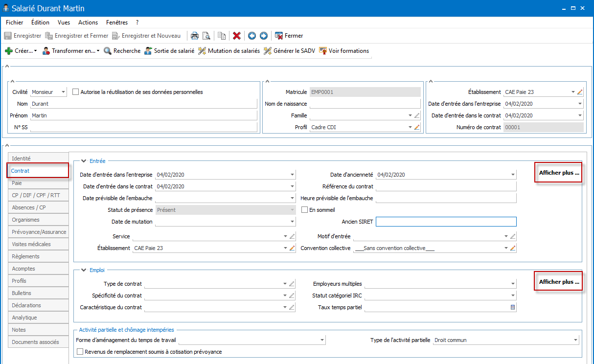Viewport: 594px width, 364px height.
Task: Open the CP / DIF / CPF / RTT tab
Action: [38, 195]
